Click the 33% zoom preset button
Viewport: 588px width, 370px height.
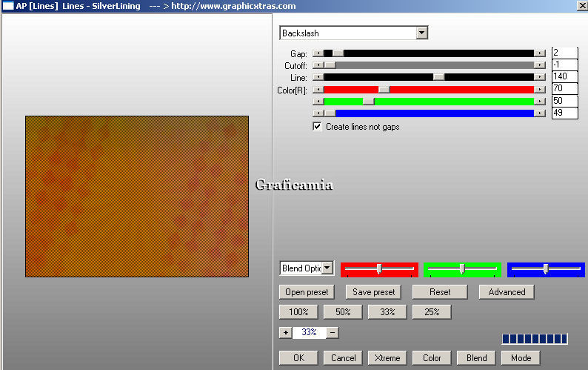387,311
